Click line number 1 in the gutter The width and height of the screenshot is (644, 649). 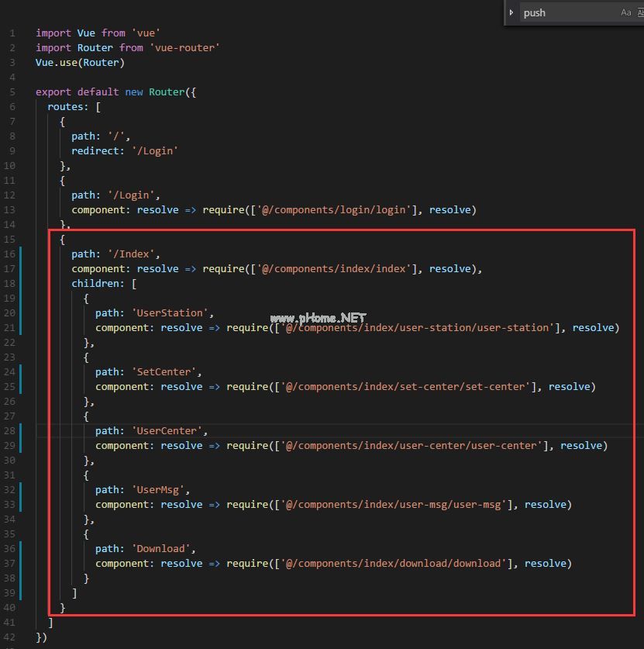12,33
